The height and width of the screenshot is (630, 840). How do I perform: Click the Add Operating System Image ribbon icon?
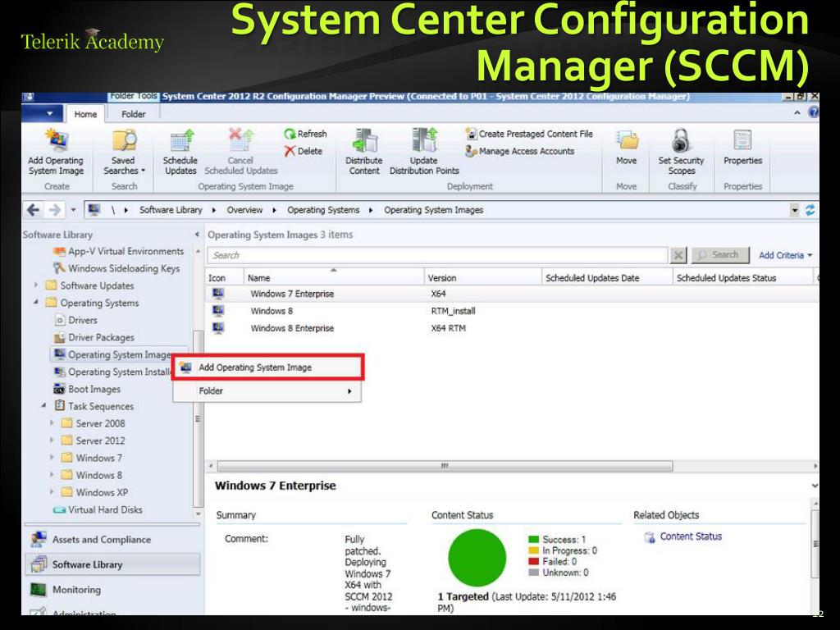[x=56, y=140]
